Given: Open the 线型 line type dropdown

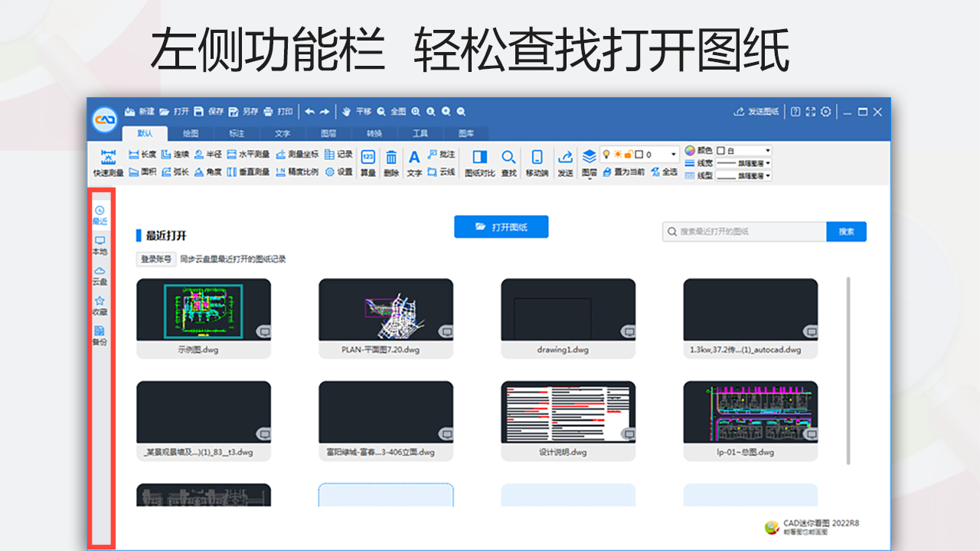Looking at the screenshot, I should coord(743,175).
